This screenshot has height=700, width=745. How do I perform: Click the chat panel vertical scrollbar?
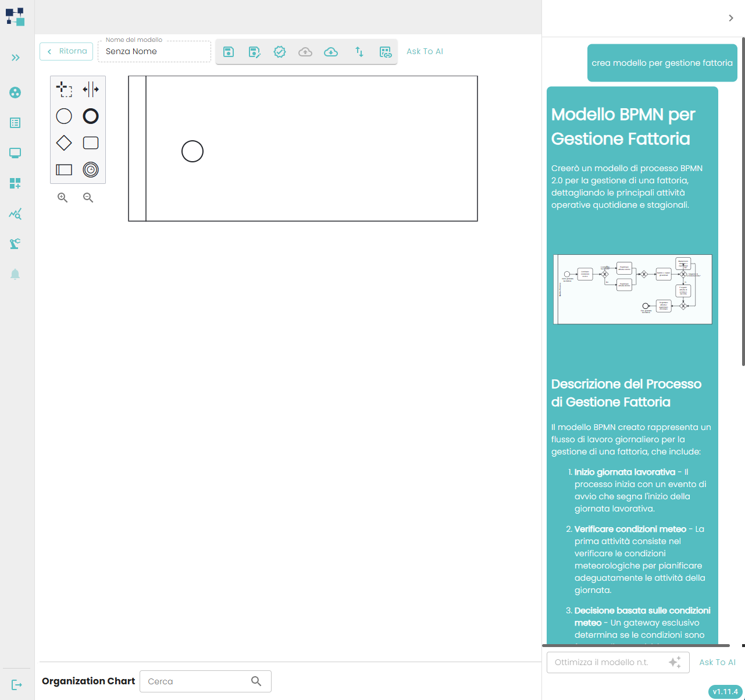(743, 202)
